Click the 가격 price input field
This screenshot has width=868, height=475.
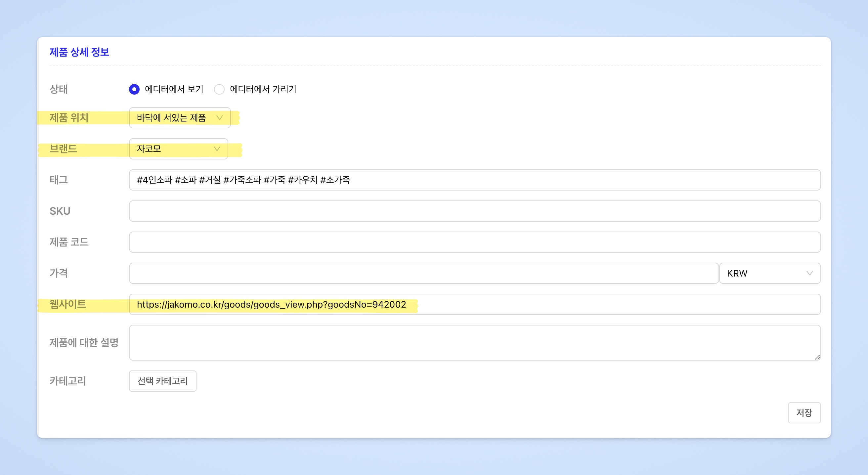[423, 273]
